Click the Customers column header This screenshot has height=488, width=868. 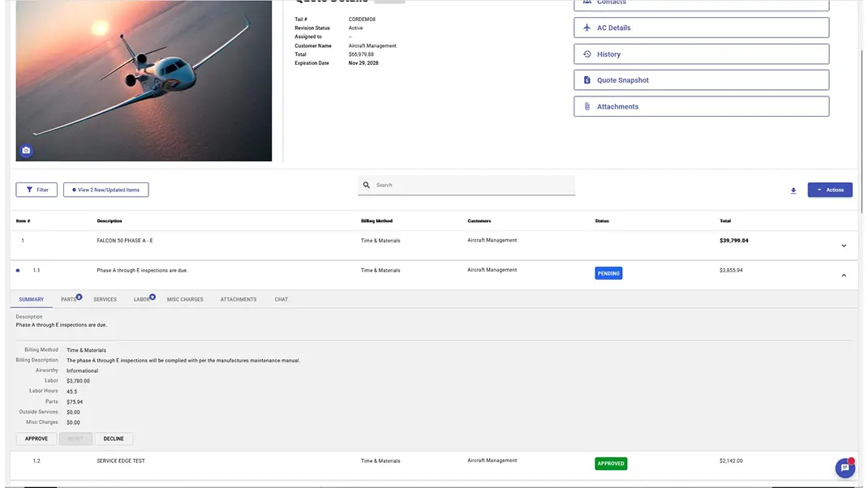479,220
